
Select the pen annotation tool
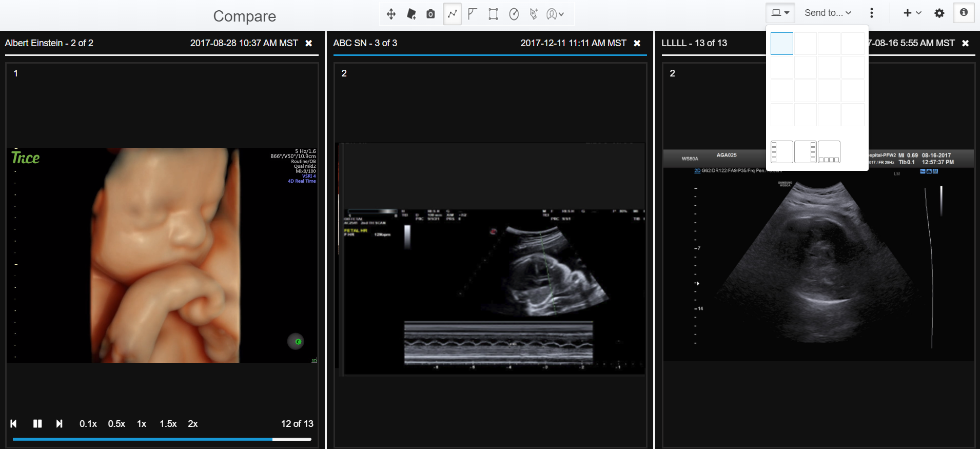(534, 14)
